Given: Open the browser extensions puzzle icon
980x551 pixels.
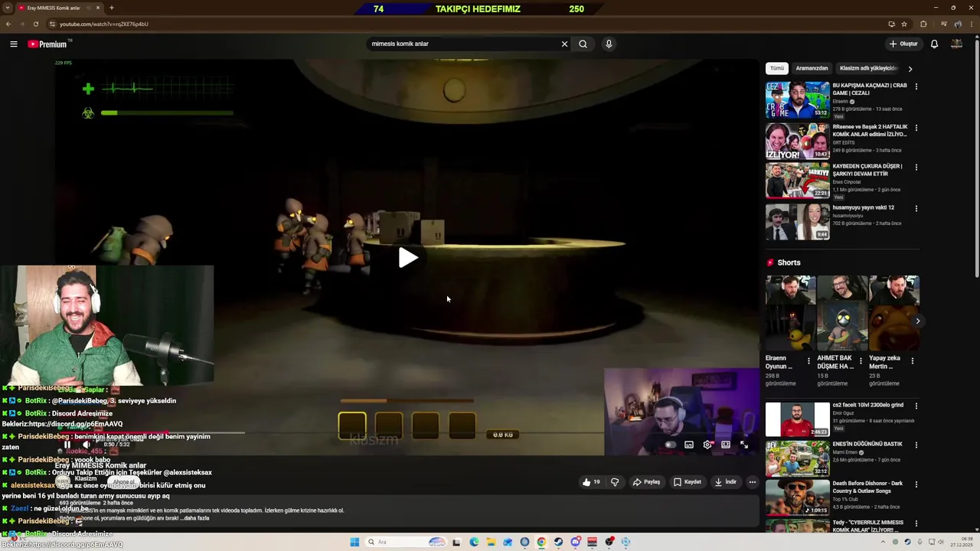Looking at the screenshot, I should pos(923,24).
